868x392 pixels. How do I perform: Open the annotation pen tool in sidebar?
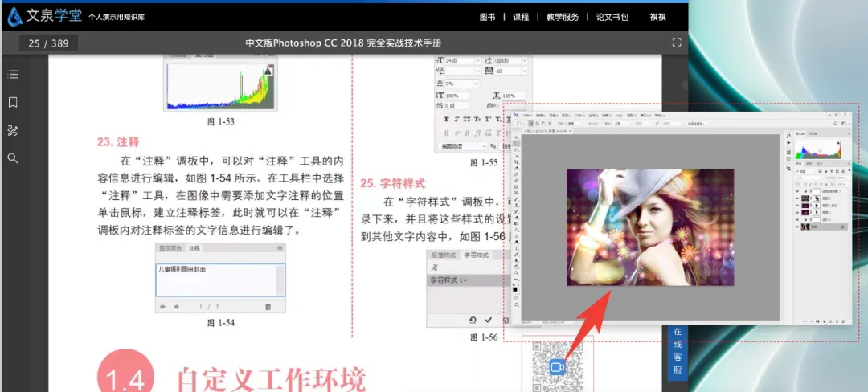[x=14, y=130]
